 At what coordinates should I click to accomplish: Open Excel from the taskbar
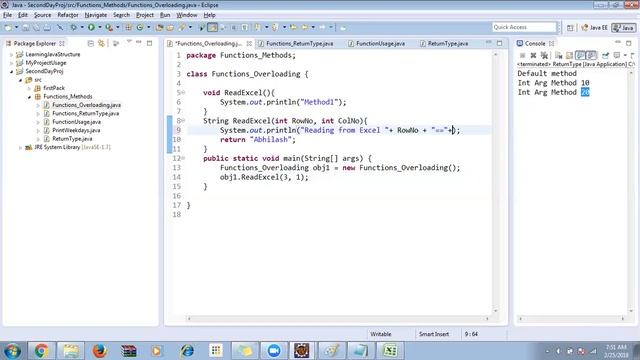[390, 350]
